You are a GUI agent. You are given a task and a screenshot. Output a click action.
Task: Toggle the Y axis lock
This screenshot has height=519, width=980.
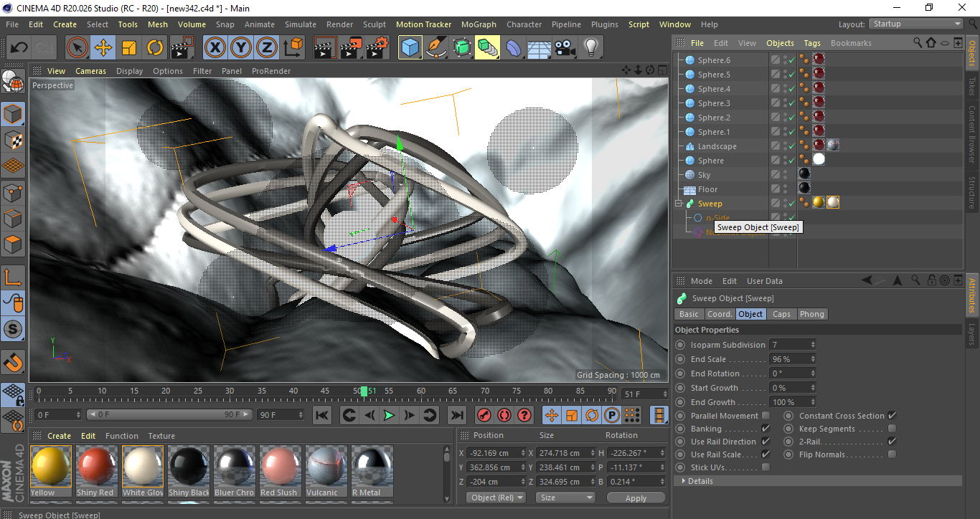(x=242, y=48)
